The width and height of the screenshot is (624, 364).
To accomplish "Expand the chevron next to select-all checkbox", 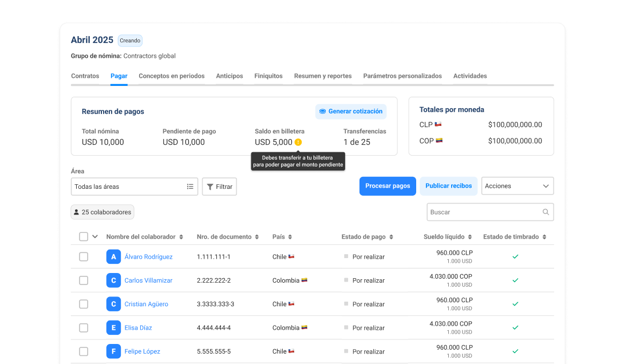I will point(95,236).
